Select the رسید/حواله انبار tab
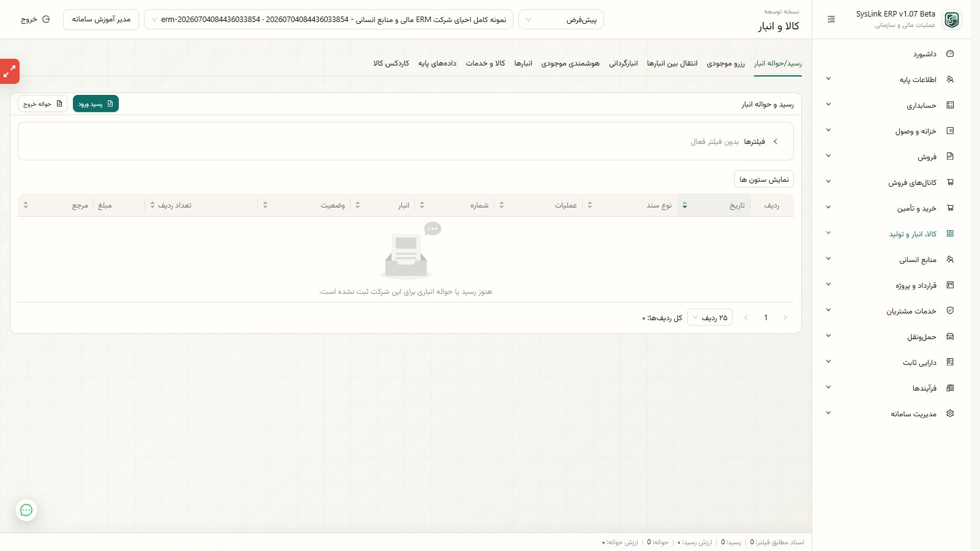The width and height of the screenshot is (980, 551). tap(778, 64)
